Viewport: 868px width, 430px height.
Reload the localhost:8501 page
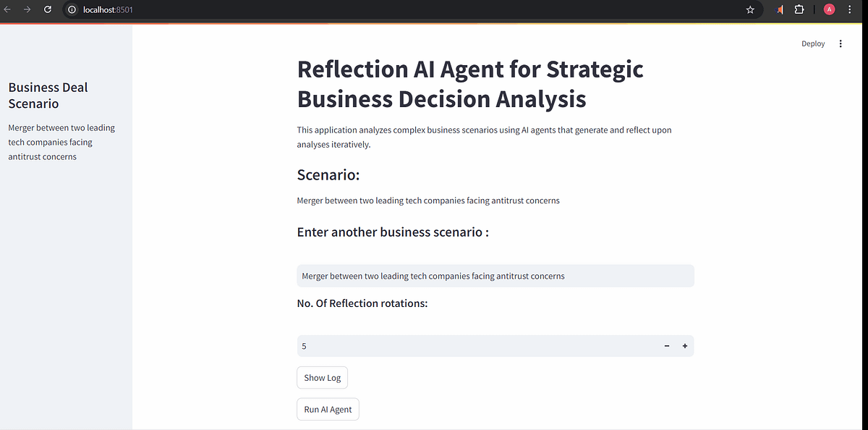(47, 9)
